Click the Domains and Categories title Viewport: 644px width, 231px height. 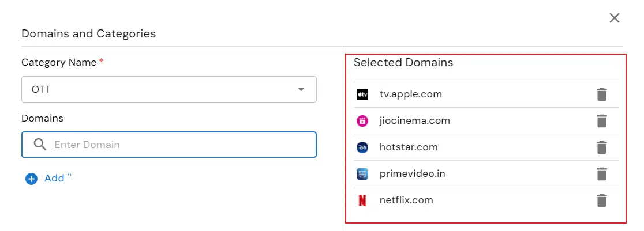(89, 33)
